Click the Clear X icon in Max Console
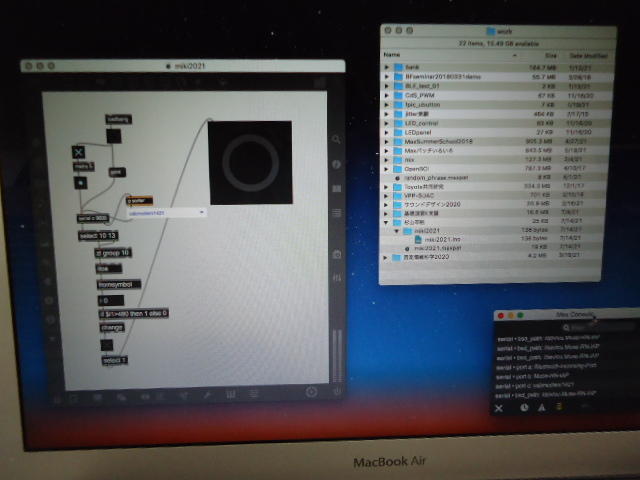 [498, 408]
